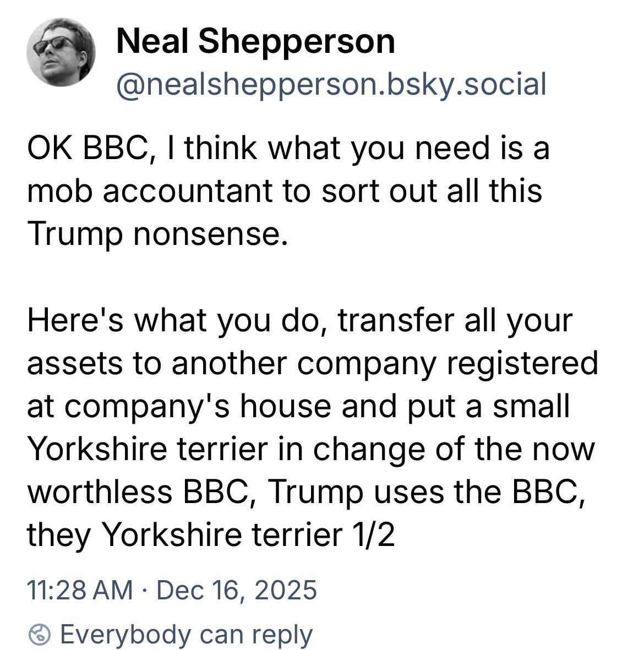Click the line starting "OK BBC, I think"
The image size is (644, 650).
tap(288, 148)
